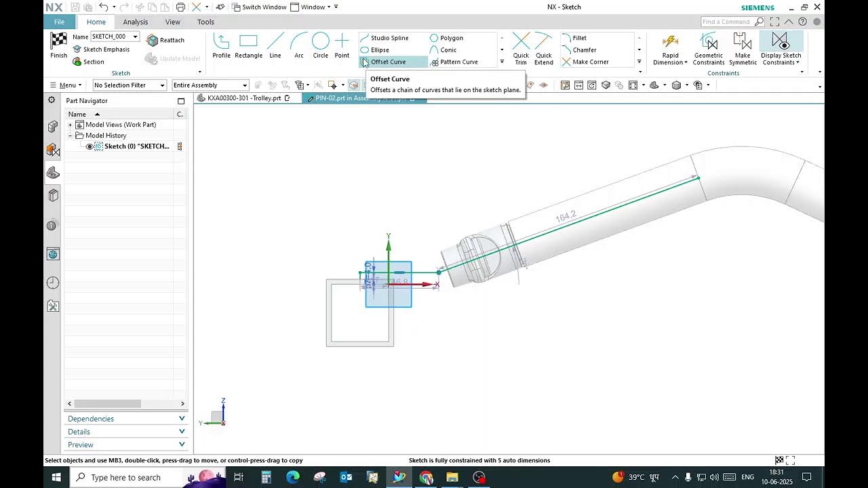Click the Part Navigator settings gear
The image size is (868, 488).
52,100
